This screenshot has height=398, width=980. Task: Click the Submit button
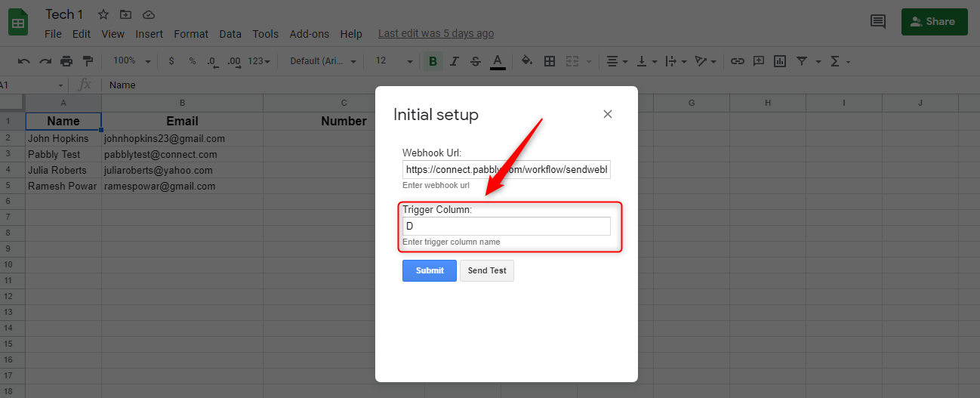[x=430, y=270]
